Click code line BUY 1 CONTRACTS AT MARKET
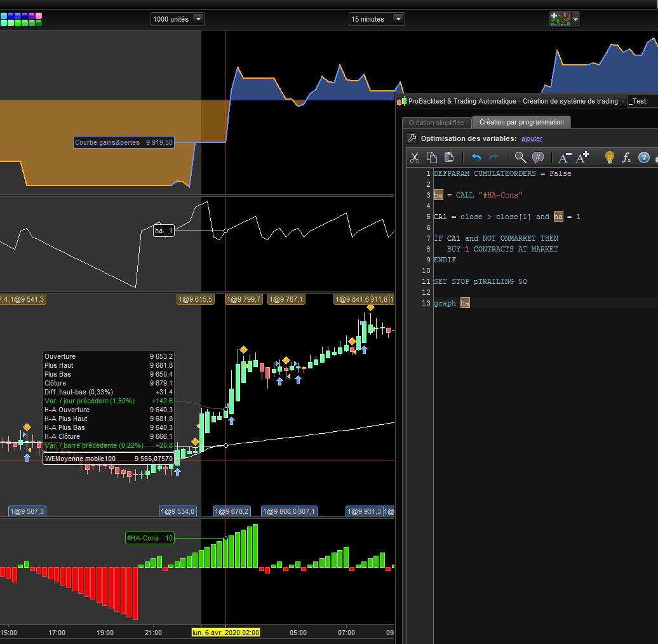This screenshot has width=658, height=644. click(502, 249)
